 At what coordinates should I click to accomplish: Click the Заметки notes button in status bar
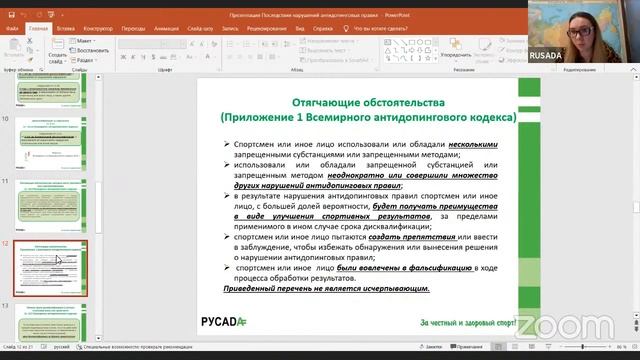pyautogui.click(x=431, y=347)
